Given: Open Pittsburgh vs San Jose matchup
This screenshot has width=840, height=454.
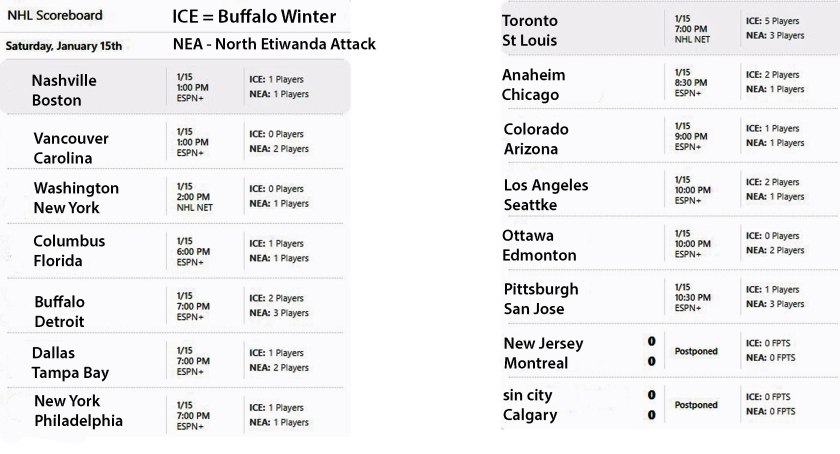Looking at the screenshot, I should 670,297.
